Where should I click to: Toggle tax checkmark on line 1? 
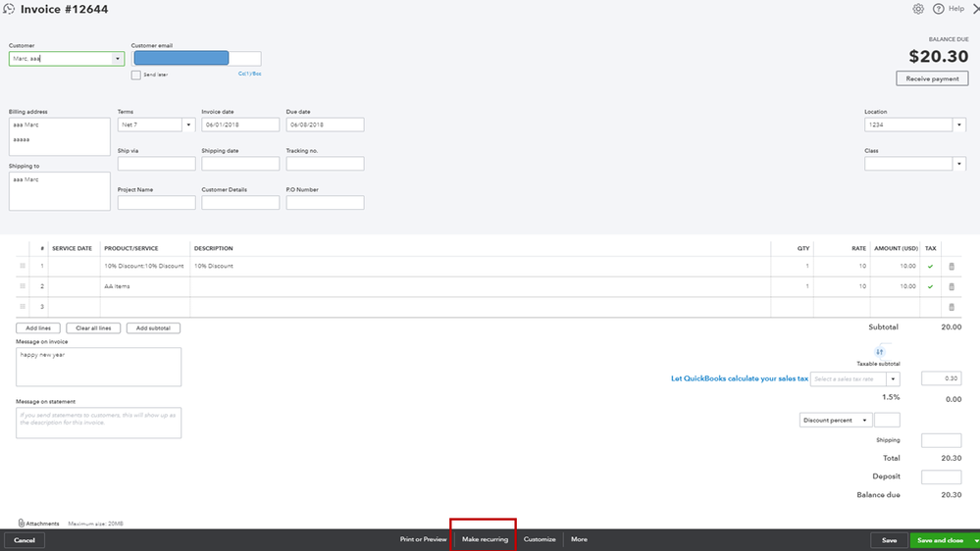click(x=930, y=266)
